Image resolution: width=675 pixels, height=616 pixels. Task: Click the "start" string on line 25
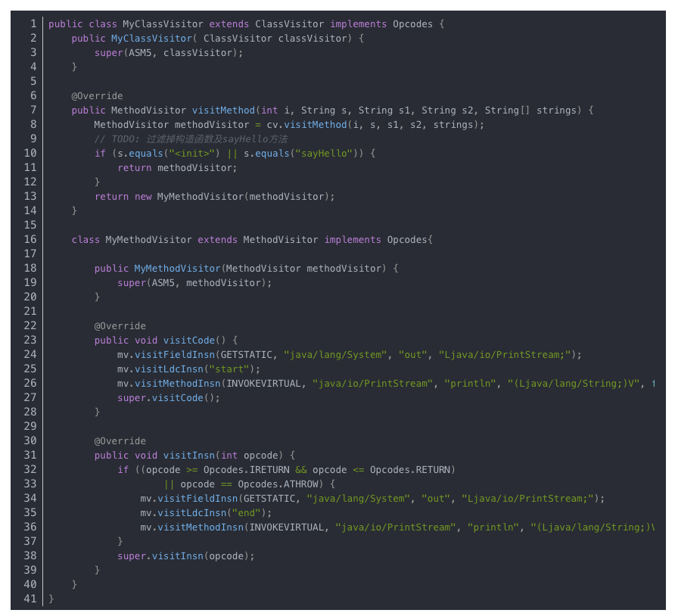tap(229, 369)
